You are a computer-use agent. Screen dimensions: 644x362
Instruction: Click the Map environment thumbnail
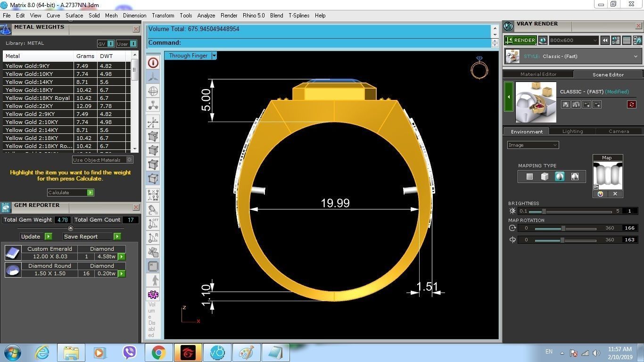[608, 175]
